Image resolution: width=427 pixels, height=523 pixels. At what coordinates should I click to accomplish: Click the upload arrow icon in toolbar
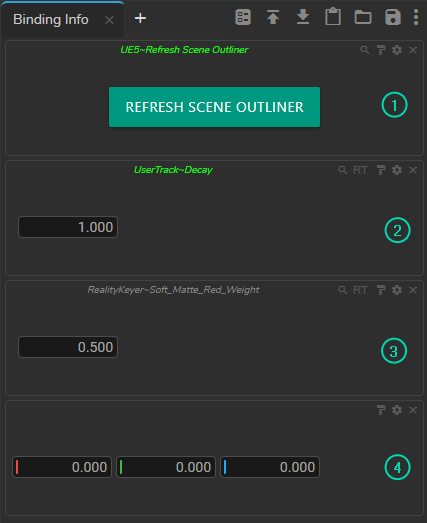point(273,17)
